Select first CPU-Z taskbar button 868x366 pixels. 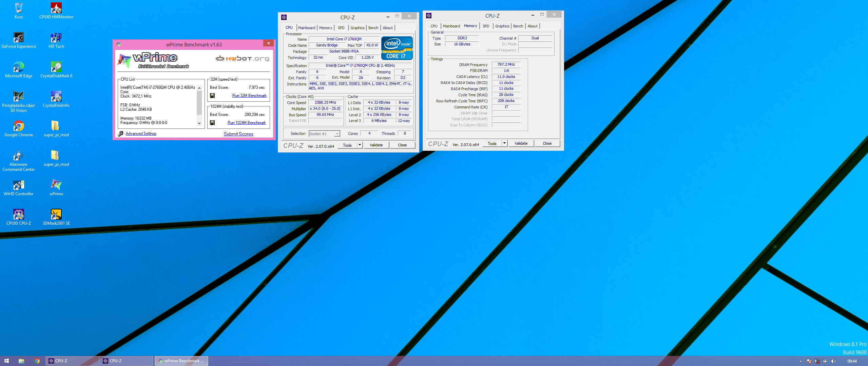tap(72, 361)
